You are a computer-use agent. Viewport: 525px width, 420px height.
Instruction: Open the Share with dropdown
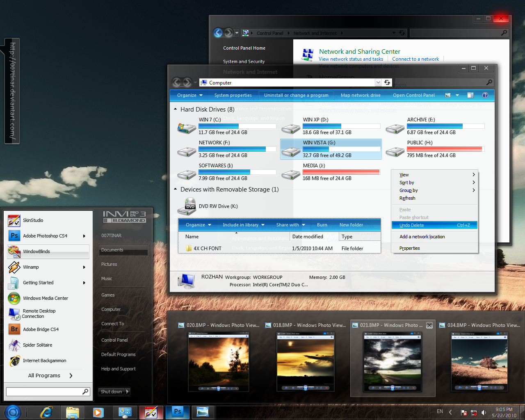291,225
